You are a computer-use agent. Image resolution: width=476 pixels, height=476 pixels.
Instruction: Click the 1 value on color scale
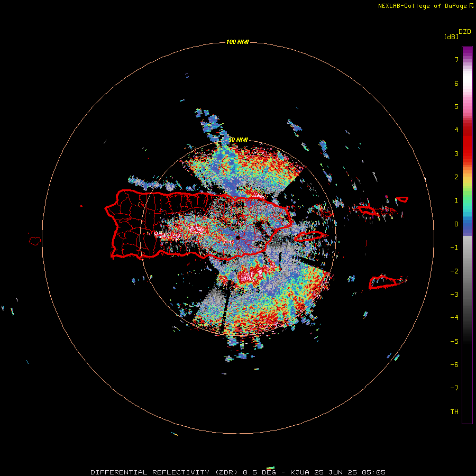pos(456,200)
